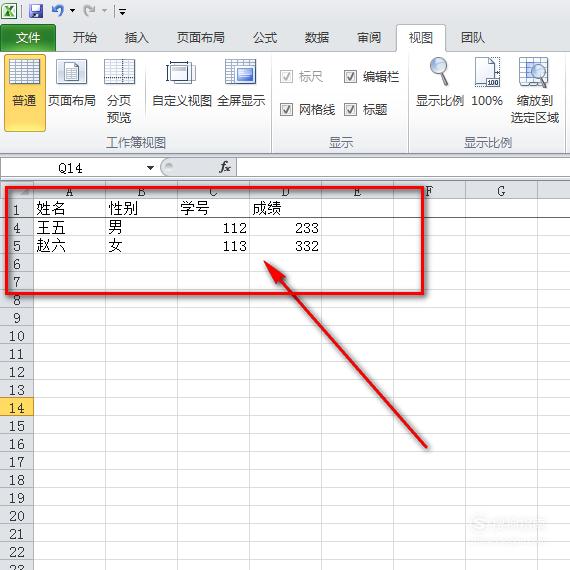Enter 全屏显示 full screen mode
Viewport: 570px width, 570px height.
click(241, 84)
